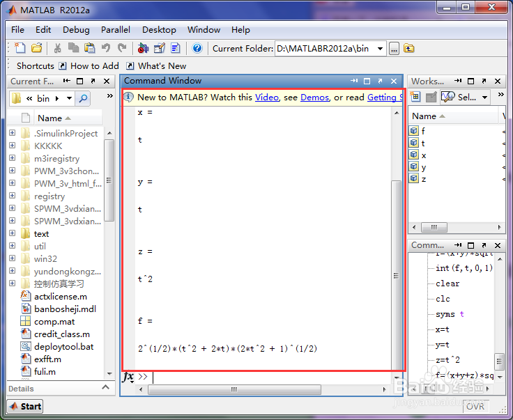
Task: Create new workspace variable icon
Action: click(415, 97)
